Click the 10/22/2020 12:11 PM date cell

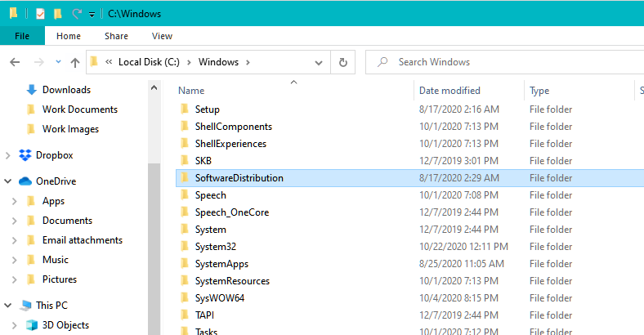(463, 246)
